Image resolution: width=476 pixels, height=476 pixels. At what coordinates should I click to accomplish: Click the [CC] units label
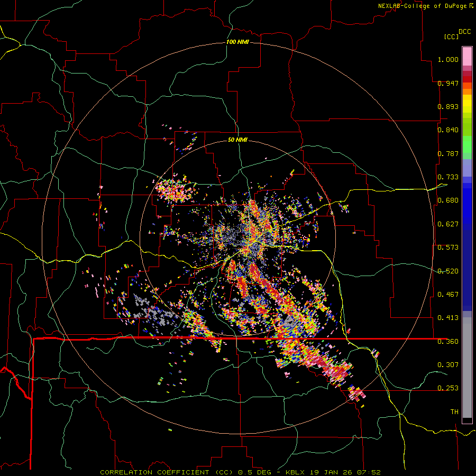pyautogui.click(x=451, y=36)
